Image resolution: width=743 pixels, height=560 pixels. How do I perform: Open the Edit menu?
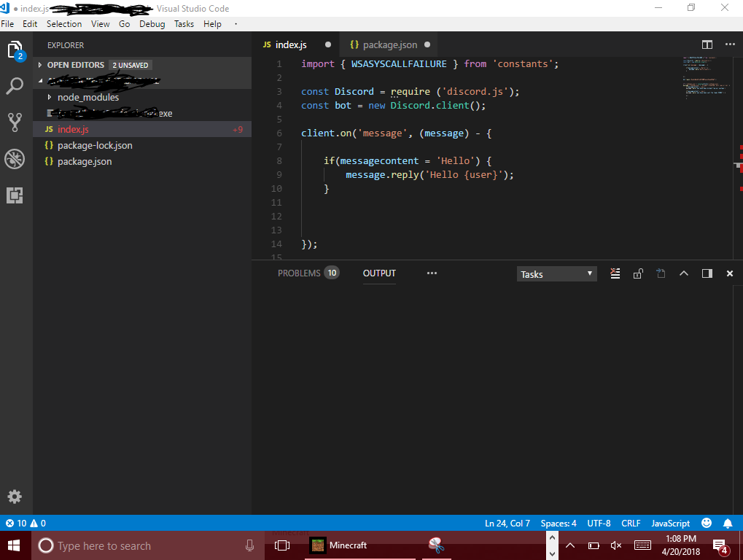pos(30,23)
